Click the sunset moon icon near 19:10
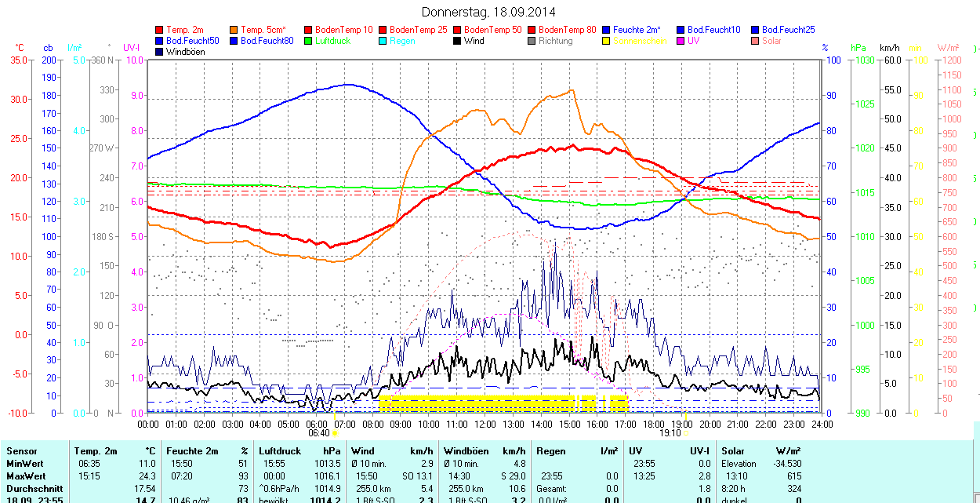Viewport: 980px width, 503px height. [685, 432]
